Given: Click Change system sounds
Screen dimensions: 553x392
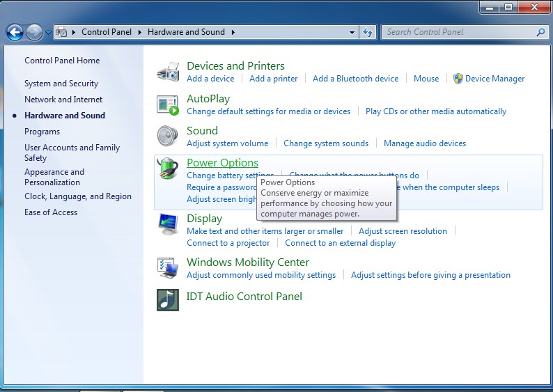Looking at the screenshot, I should pyautogui.click(x=326, y=143).
